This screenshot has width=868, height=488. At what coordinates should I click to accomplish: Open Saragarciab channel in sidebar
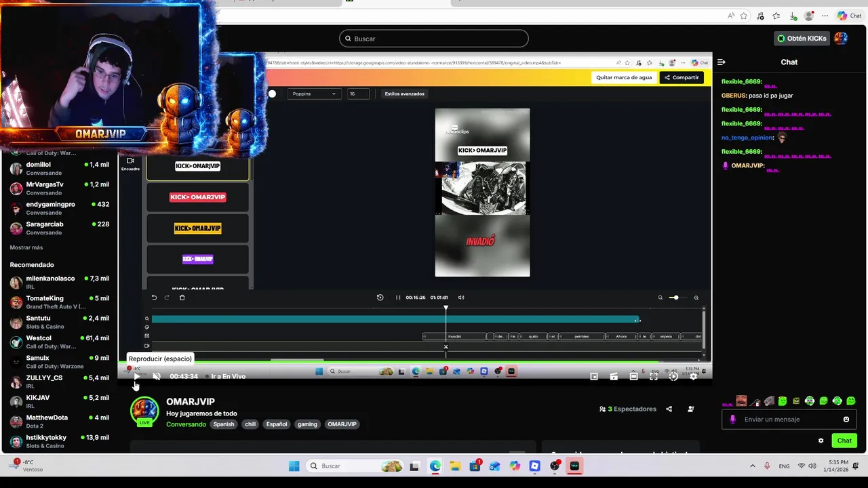pyautogui.click(x=60, y=228)
